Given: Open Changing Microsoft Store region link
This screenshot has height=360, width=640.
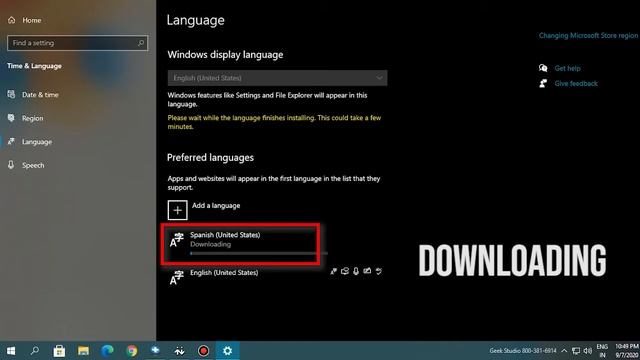Looking at the screenshot, I should [588, 36].
